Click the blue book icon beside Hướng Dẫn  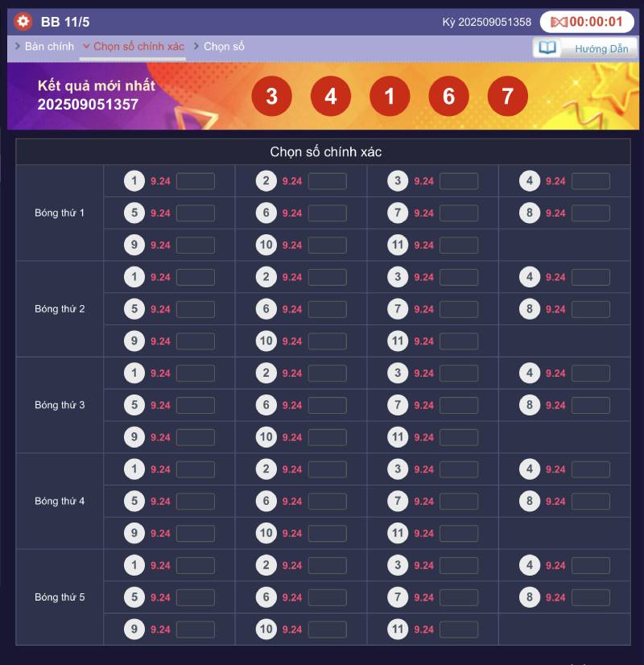(547, 48)
